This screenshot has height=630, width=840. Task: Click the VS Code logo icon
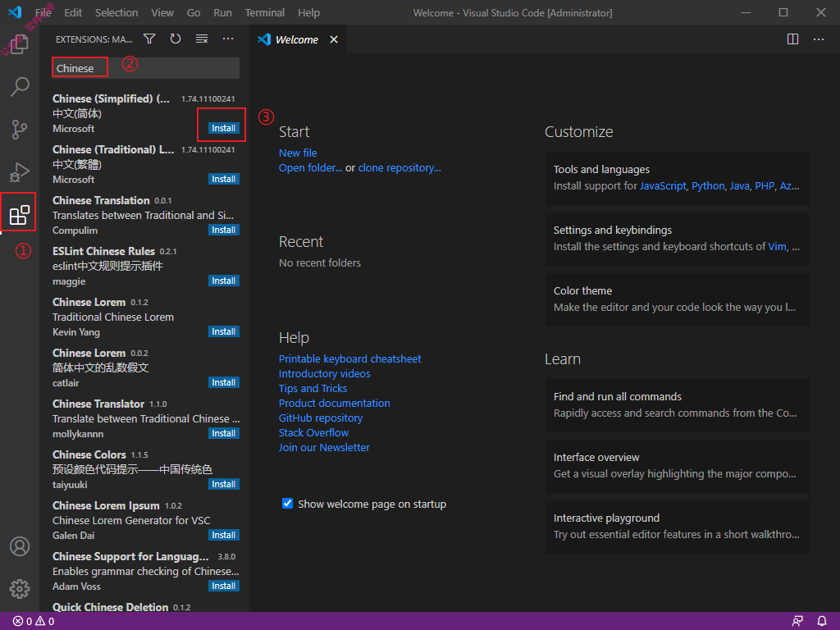[x=15, y=11]
